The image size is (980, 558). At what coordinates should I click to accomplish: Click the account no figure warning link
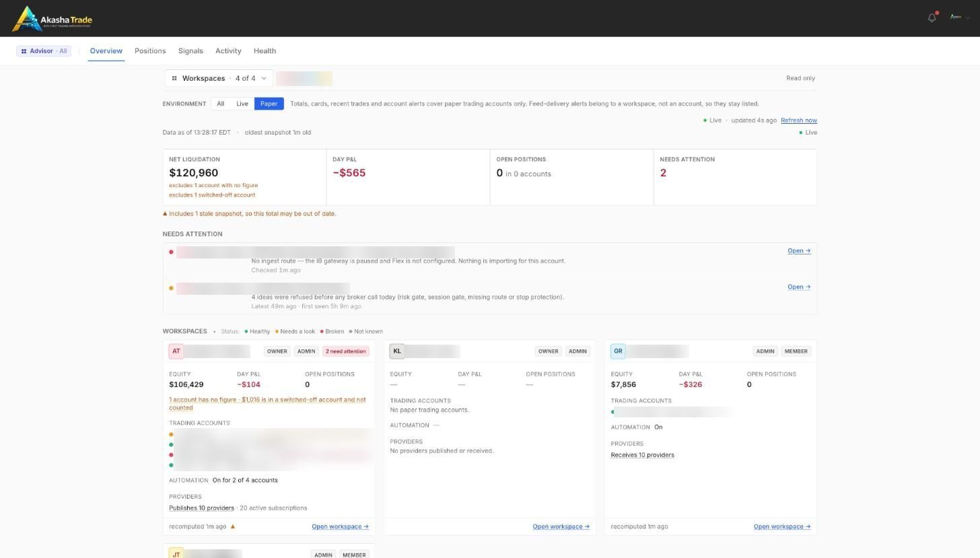pyautogui.click(x=267, y=404)
